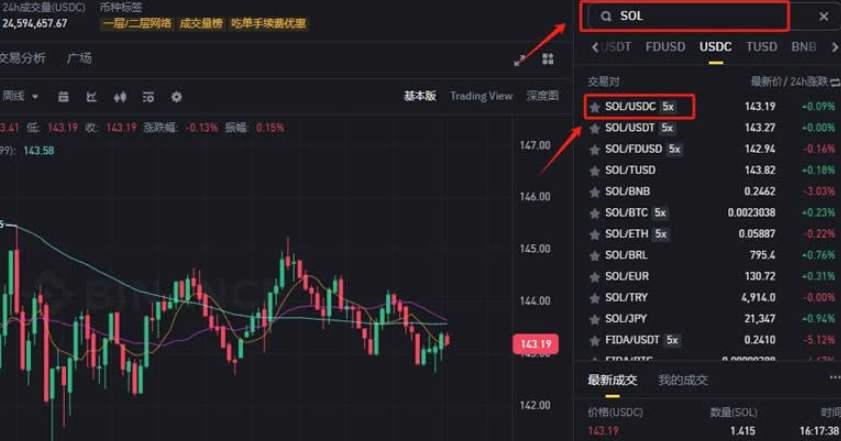Change the candlestick chart style icon
Image resolution: width=841 pixels, height=441 pixels.
pyautogui.click(x=120, y=97)
